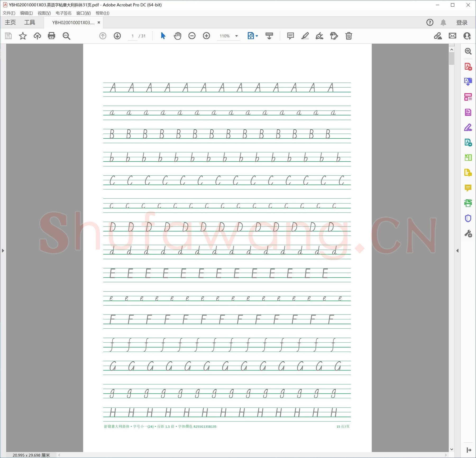Collapse right tools pane arrow icon

pos(469,450)
